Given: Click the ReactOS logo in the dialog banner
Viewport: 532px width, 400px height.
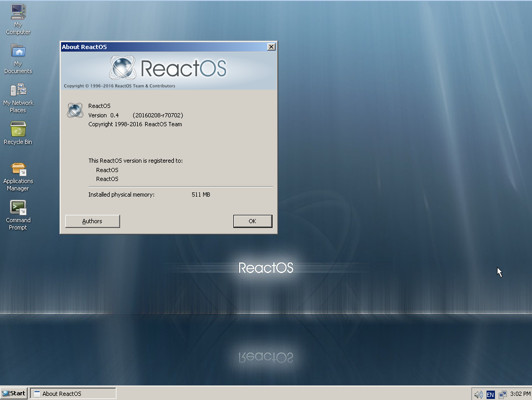Looking at the screenshot, I should (168, 67).
